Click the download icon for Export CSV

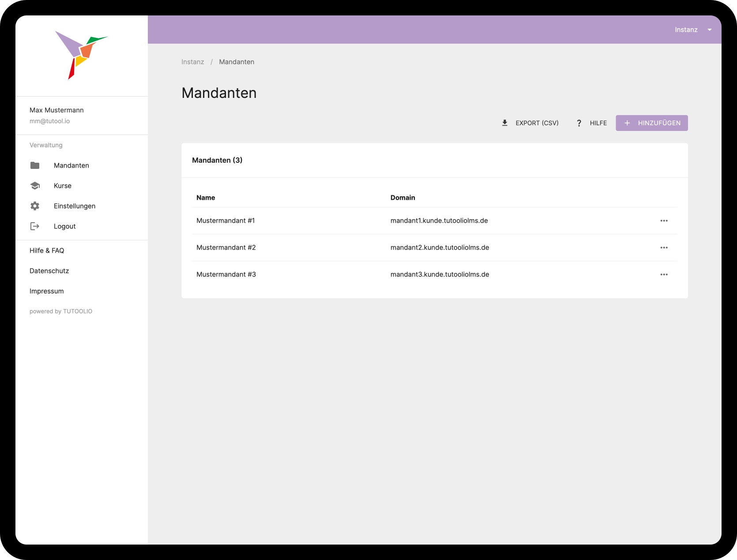click(x=505, y=123)
